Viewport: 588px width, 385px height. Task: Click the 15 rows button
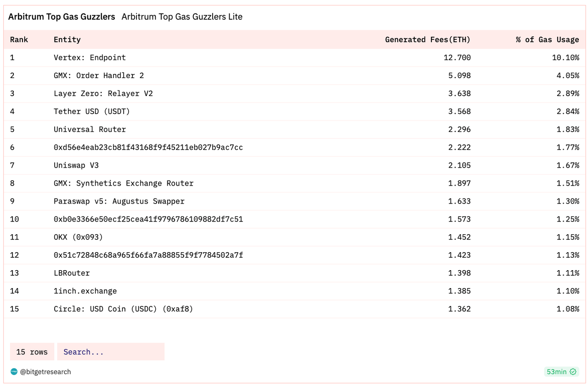pyautogui.click(x=32, y=352)
